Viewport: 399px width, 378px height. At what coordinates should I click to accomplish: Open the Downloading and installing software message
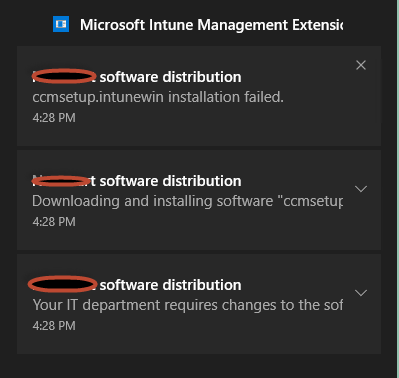coord(188,201)
